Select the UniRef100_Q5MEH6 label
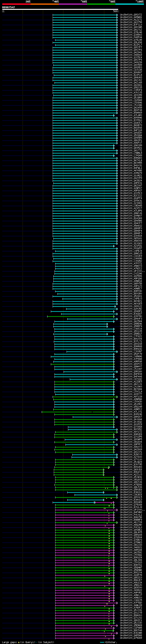Viewport: 146px width, 644px height. point(131,324)
